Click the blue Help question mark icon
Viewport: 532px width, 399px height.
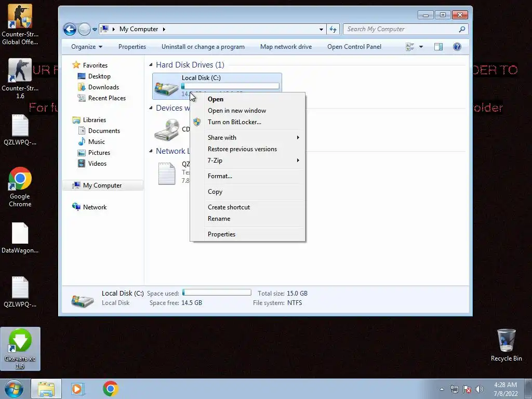(x=457, y=47)
